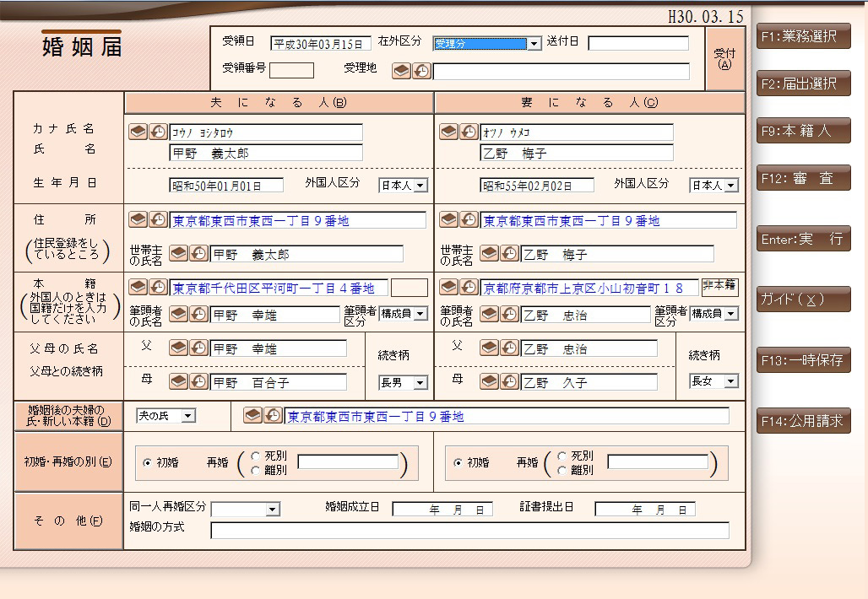Click clock icon next to husband's 住所 field

click(158, 219)
